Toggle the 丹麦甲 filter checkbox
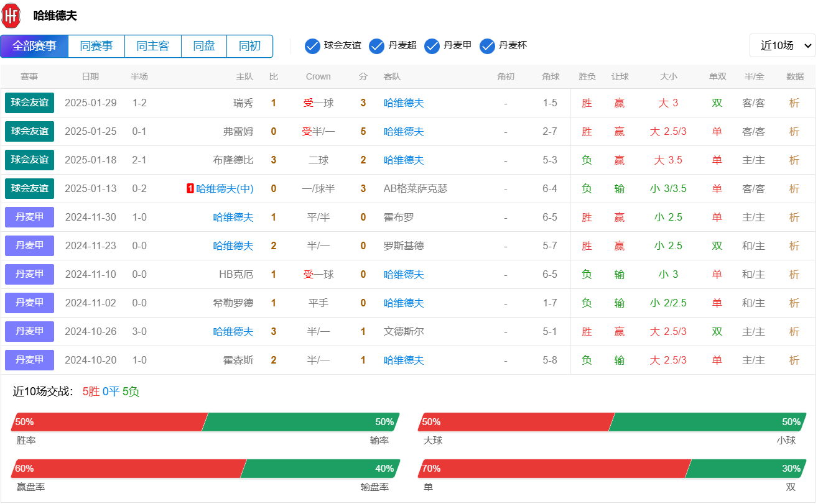 (432, 46)
